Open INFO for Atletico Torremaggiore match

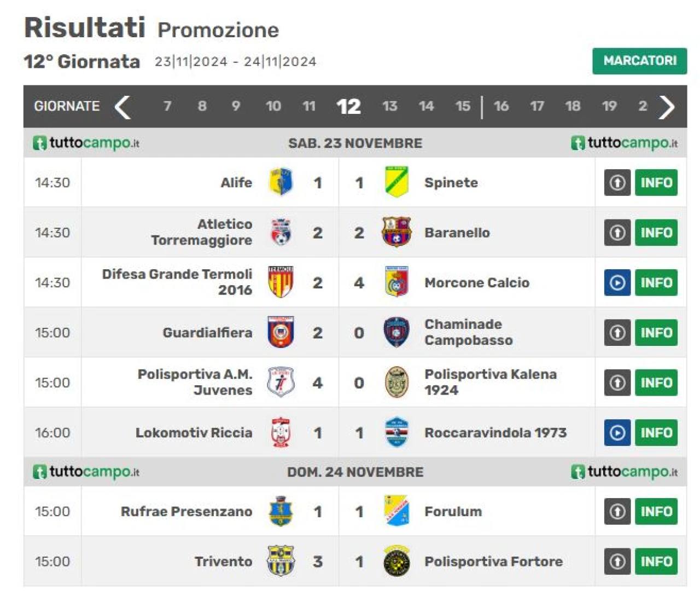656,232
